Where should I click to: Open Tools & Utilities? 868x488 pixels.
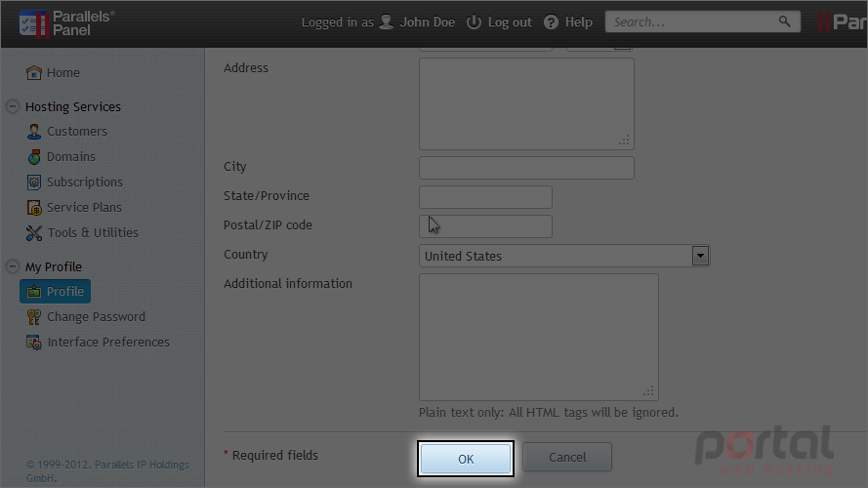tap(93, 233)
